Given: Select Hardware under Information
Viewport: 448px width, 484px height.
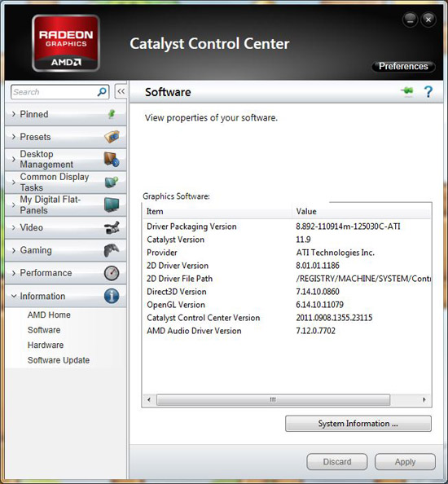Looking at the screenshot, I should (x=46, y=345).
